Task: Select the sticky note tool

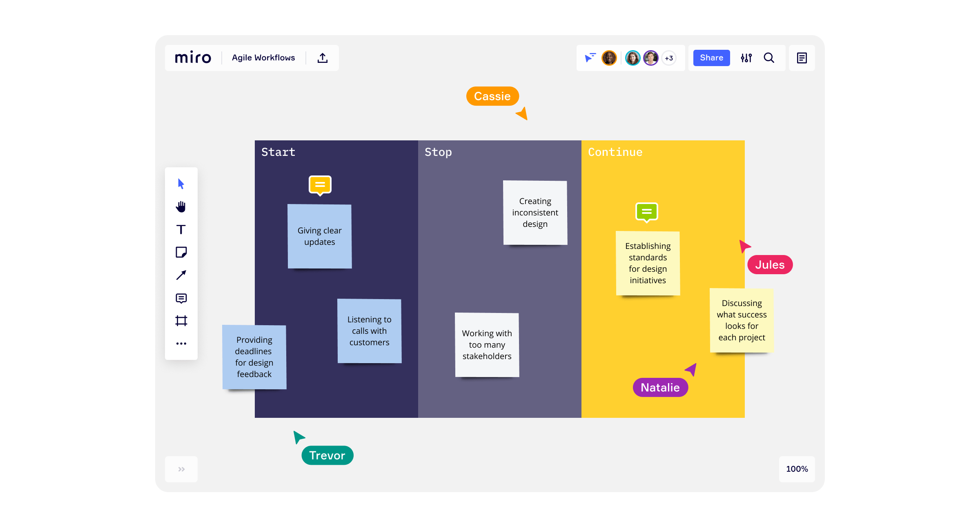Action: 181,252
